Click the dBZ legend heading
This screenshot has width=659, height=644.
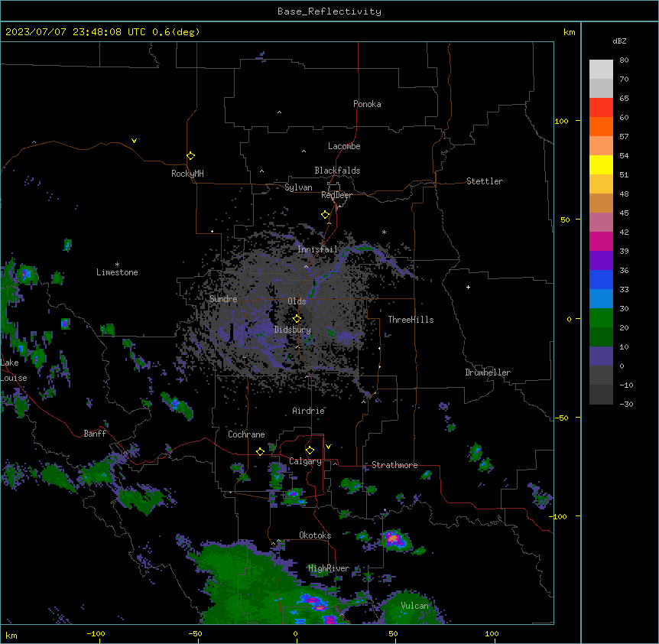click(x=619, y=41)
